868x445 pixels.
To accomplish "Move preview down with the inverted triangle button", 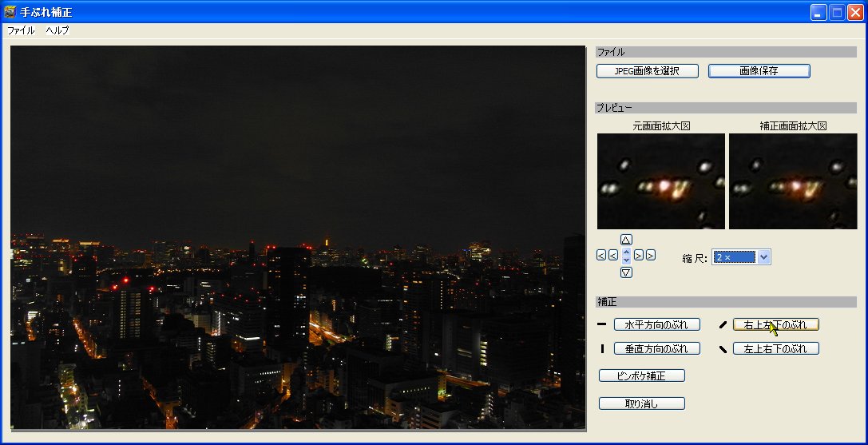I will 626,272.
